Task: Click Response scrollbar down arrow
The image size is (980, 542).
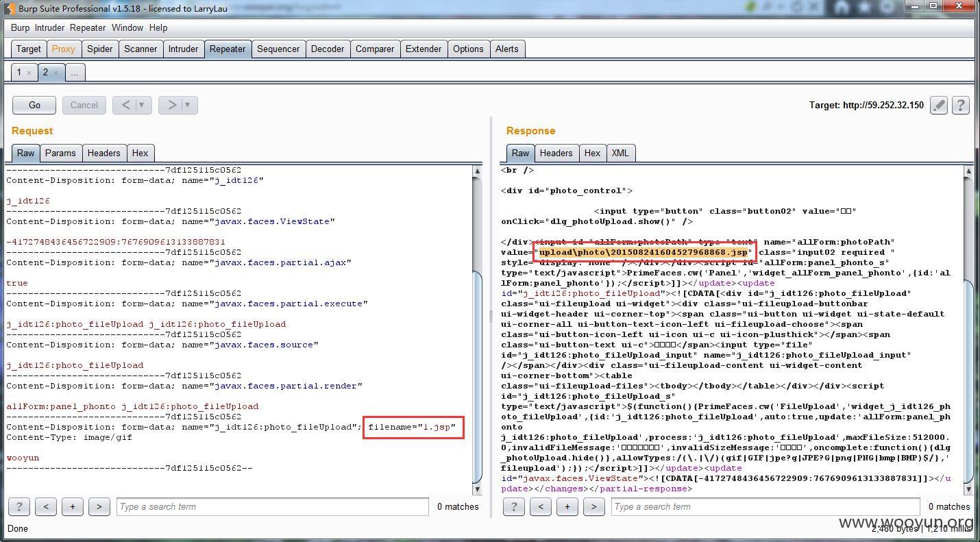Action: pos(969,489)
